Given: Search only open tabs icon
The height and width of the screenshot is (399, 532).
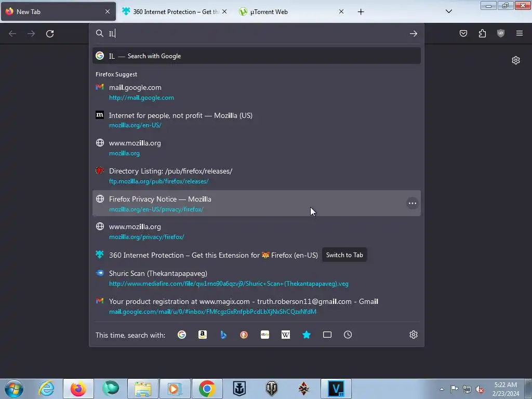Looking at the screenshot, I should pyautogui.click(x=327, y=335).
